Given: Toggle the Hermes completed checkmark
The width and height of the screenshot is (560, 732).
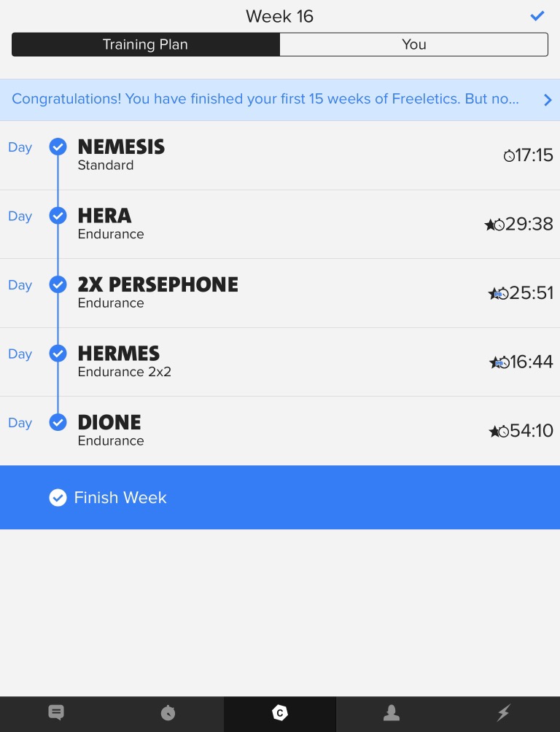Looking at the screenshot, I should (58, 354).
